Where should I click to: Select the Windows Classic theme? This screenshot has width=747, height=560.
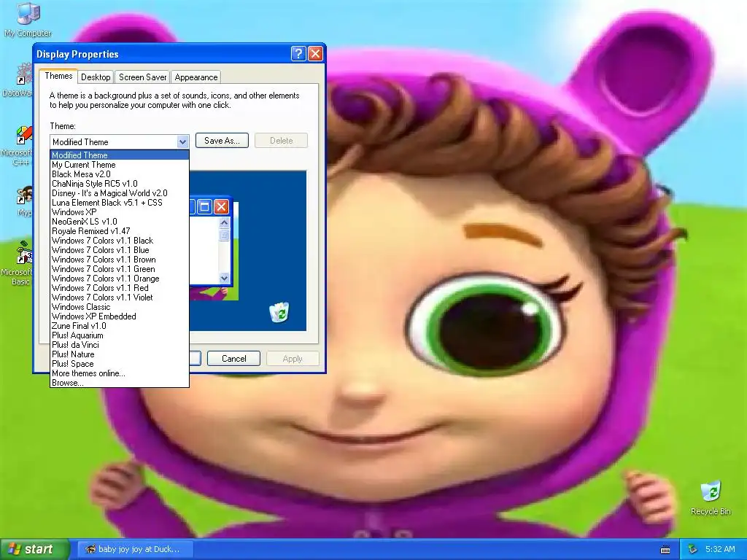coord(120,307)
